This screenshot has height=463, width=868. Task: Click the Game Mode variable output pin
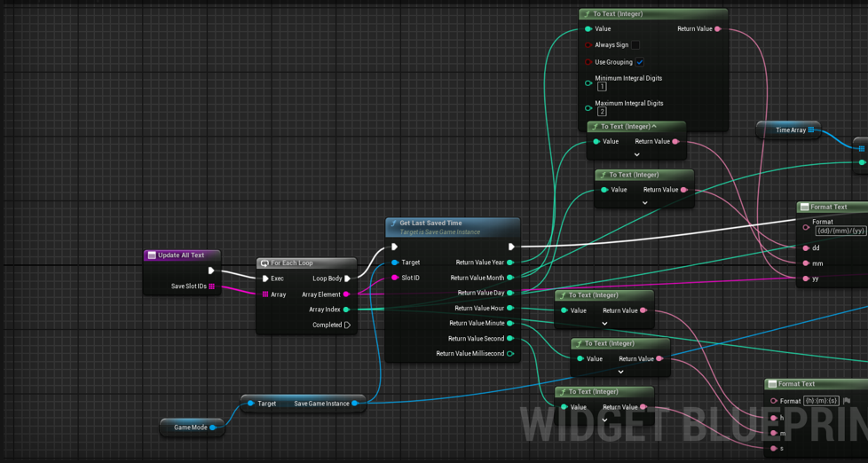point(213,428)
